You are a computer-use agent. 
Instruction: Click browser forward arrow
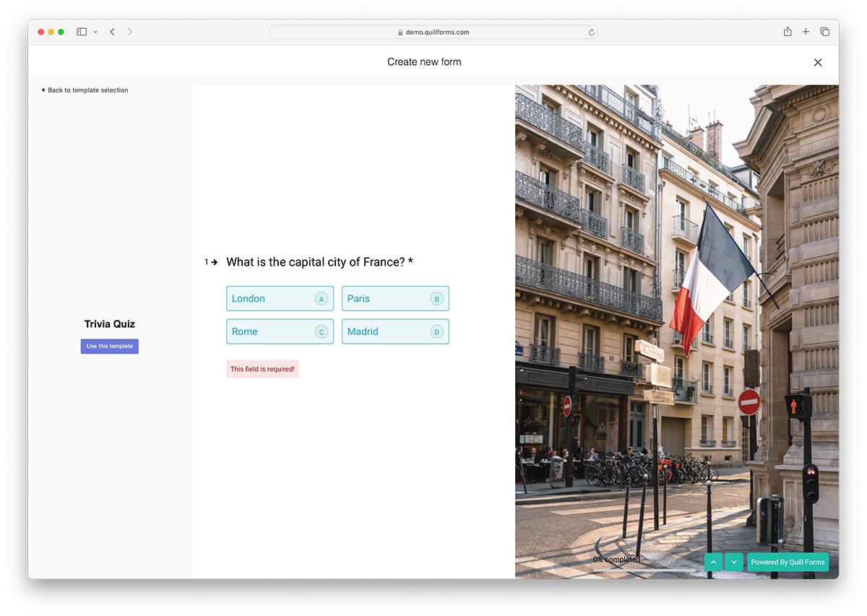tap(130, 32)
